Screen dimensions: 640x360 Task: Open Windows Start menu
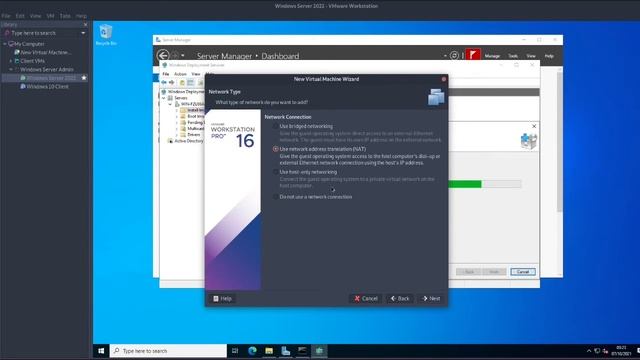click(x=101, y=351)
